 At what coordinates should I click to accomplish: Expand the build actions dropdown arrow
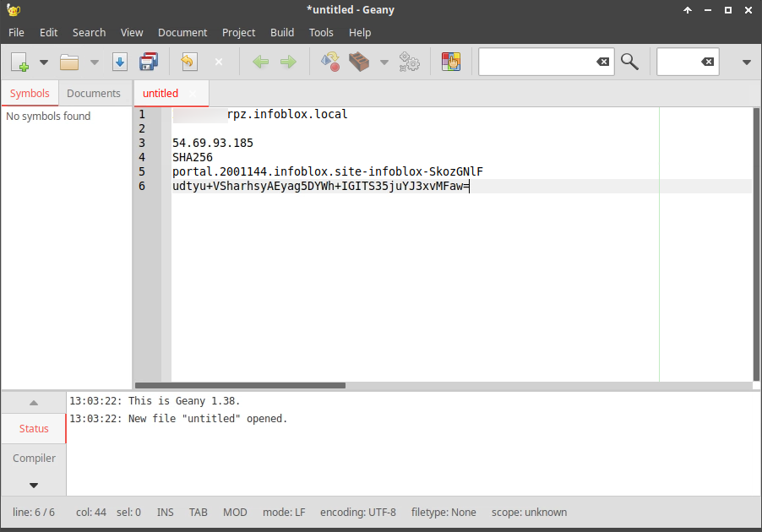point(384,62)
